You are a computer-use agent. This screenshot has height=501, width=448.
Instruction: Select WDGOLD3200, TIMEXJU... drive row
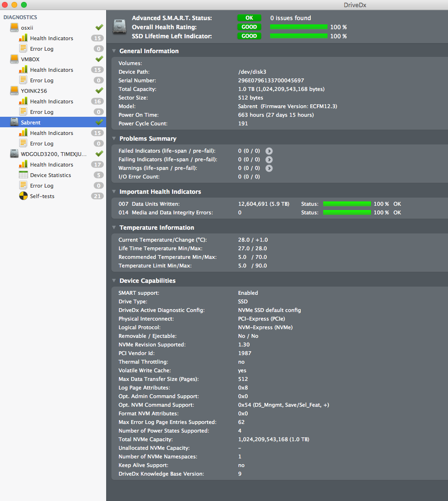pos(53,154)
